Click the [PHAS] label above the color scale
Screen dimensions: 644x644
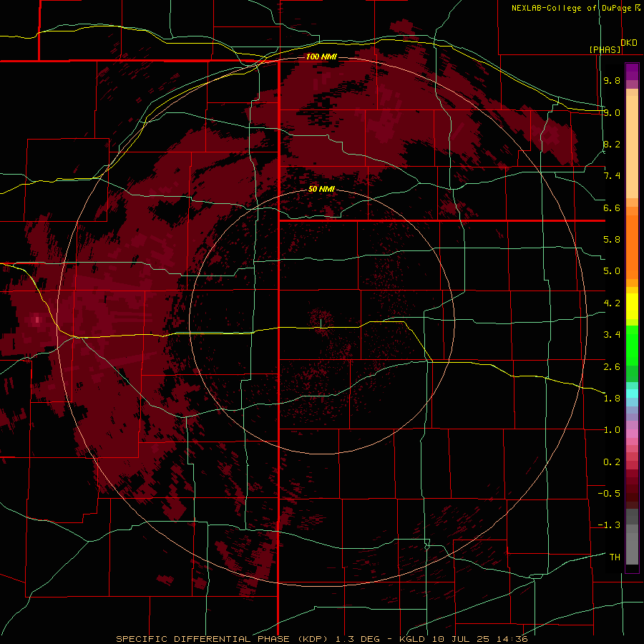click(x=605, y=50)
